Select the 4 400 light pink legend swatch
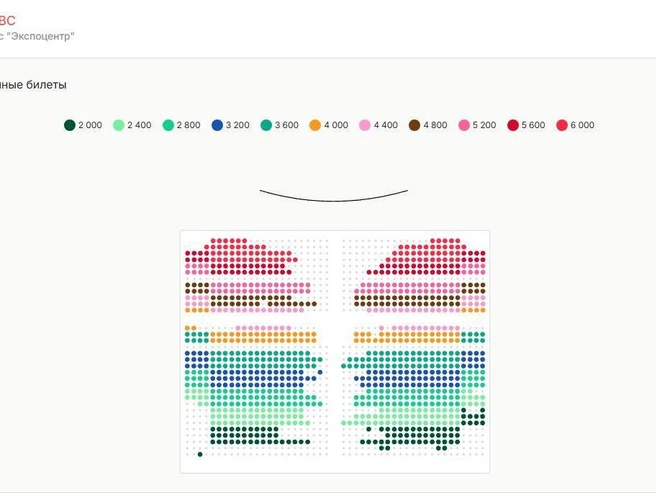 pos(365,125)
